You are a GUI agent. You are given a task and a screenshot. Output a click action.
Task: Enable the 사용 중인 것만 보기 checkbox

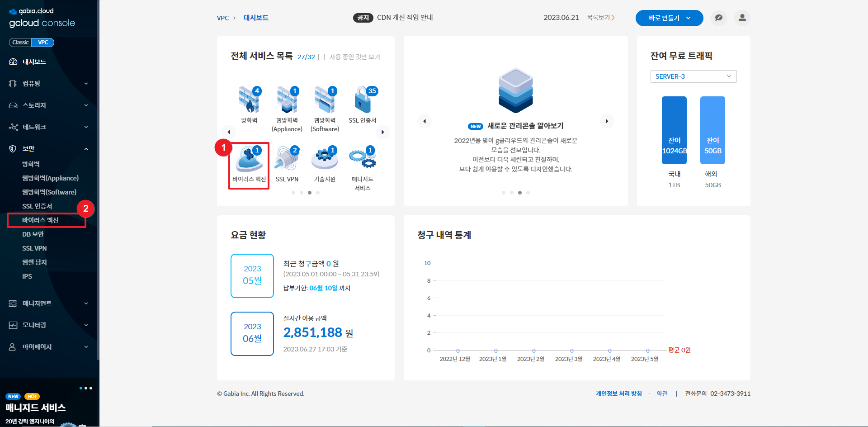click(x=321, y=57)
